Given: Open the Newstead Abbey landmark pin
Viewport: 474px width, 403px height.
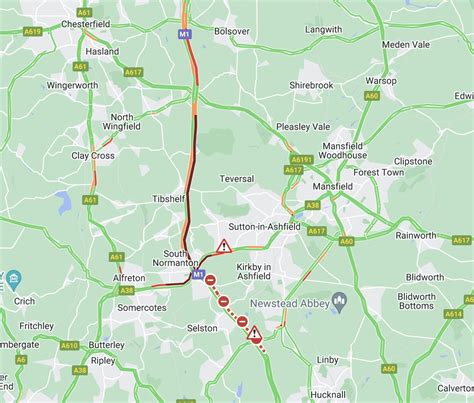Looking at the screenshot, I should pyautogui.click(x=340, y=302).
